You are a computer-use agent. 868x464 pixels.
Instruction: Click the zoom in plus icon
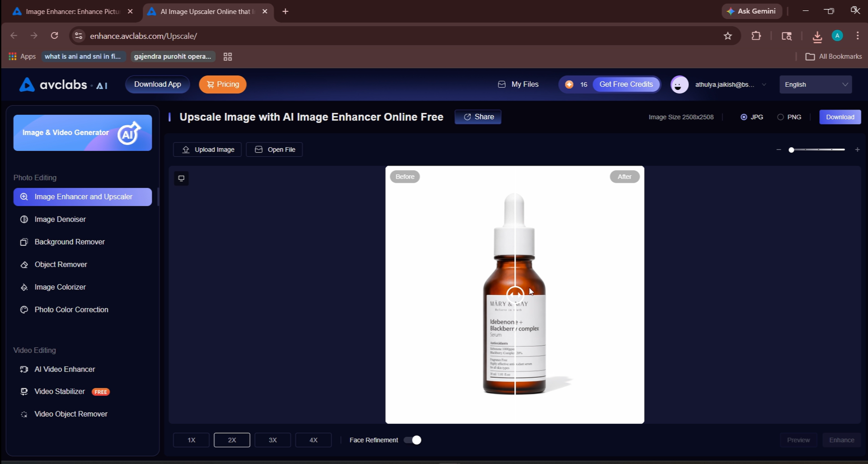pyautogui.click(x=857, y=150)
